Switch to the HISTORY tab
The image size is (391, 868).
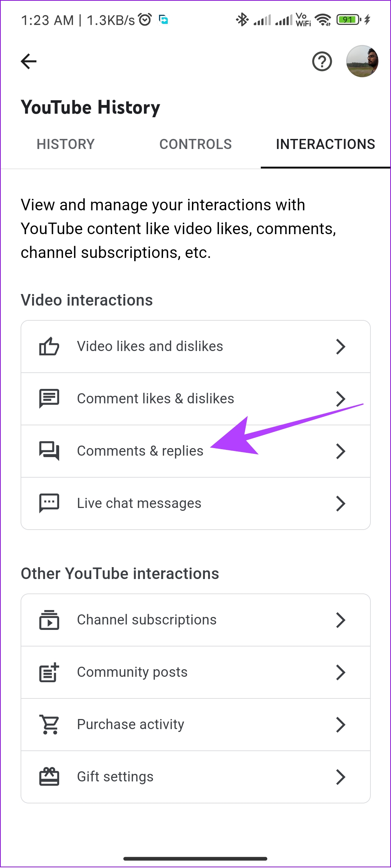[x=66, y=144]
